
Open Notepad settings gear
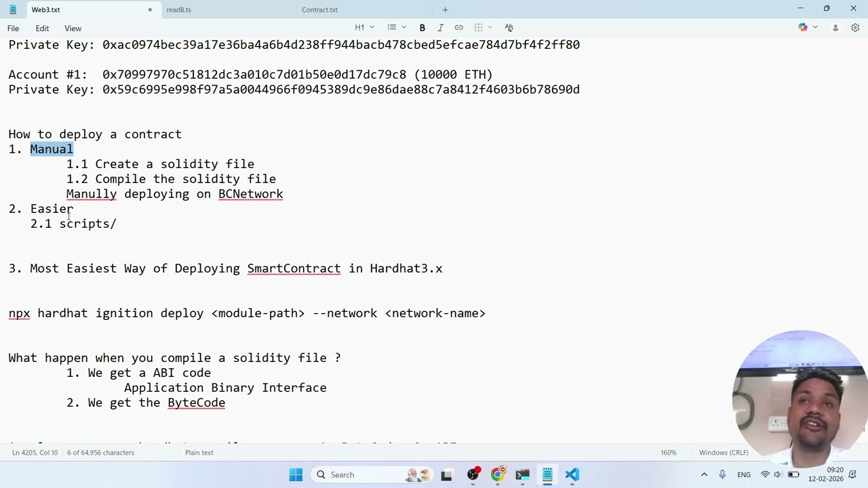click(x=855, y=28)
